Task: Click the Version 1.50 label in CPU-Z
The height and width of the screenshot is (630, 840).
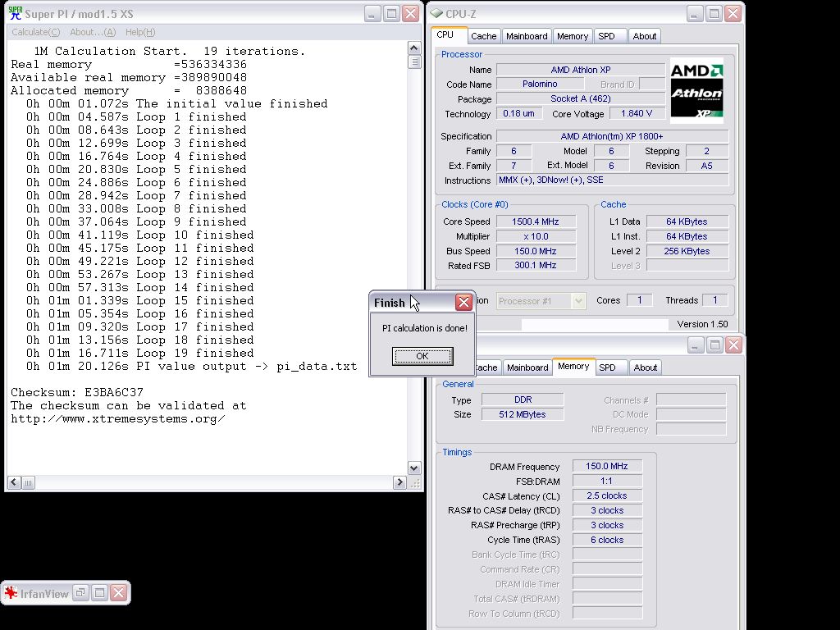Action: coord(702,324)
